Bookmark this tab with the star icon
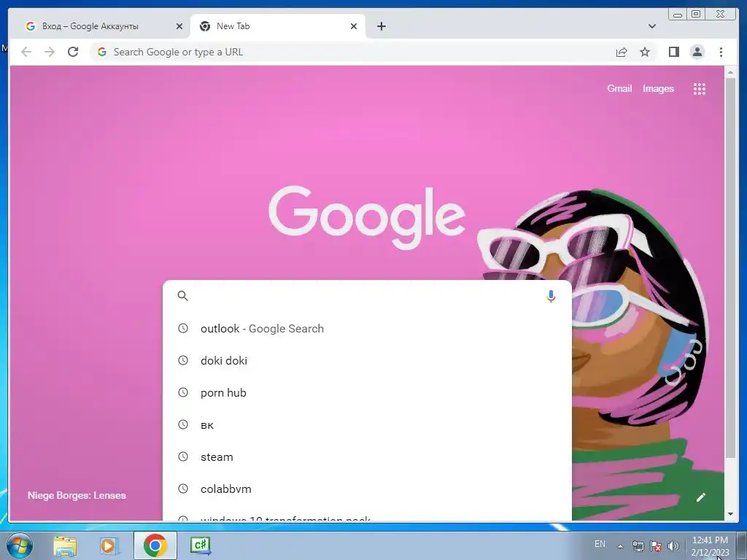Image resolution: width=747 pixels, height=560 pixels. (645, 52)
